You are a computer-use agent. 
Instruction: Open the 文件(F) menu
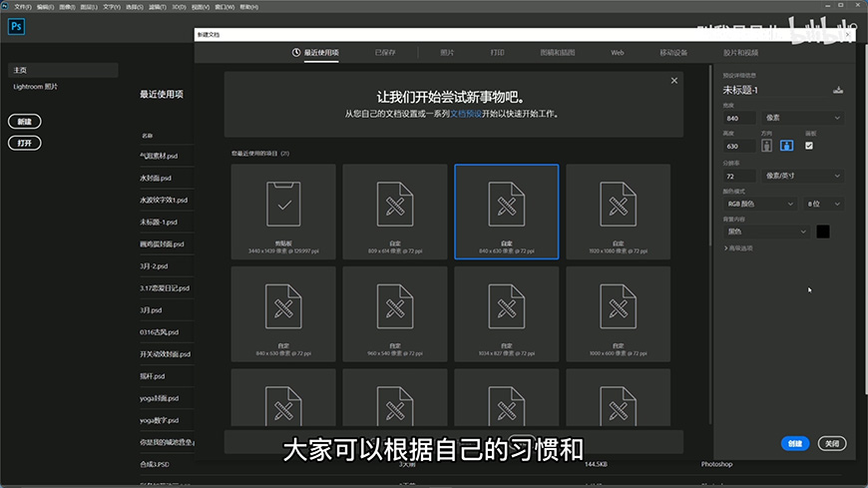pos(22,7)
